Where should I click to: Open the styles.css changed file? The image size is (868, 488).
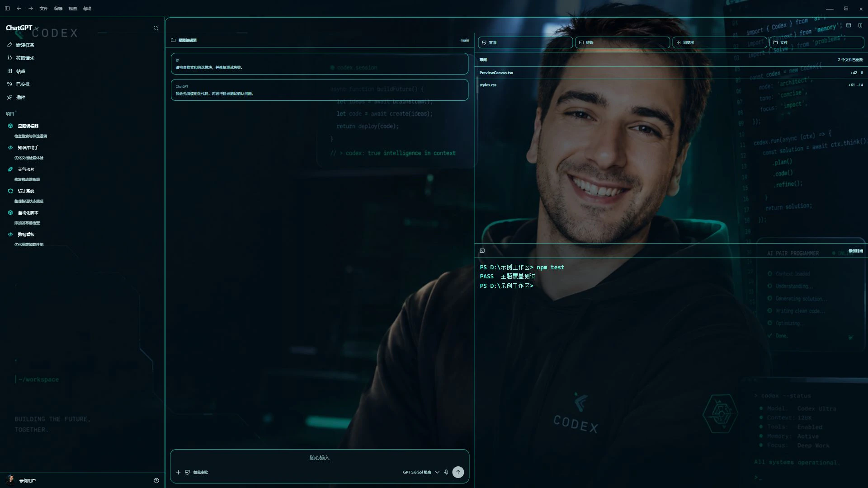[671, 85]
